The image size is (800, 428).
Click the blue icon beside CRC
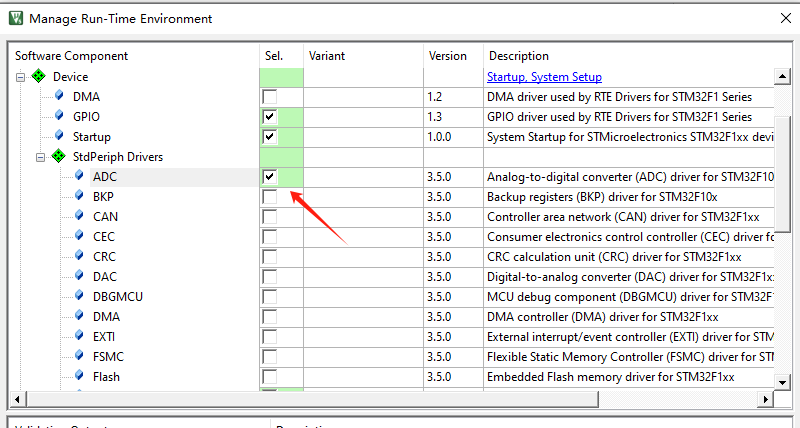point(79,255)
